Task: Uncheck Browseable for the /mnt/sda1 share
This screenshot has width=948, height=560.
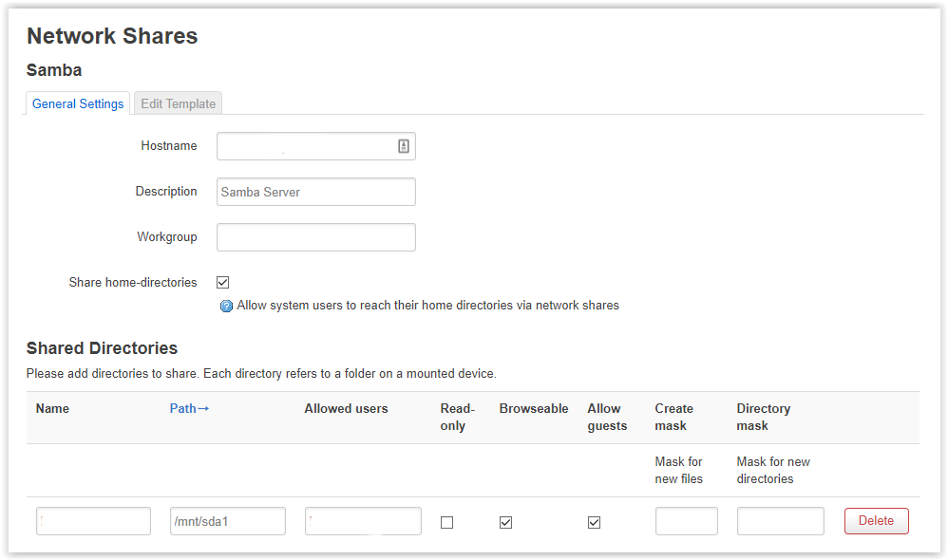Action: coord(506,523)
